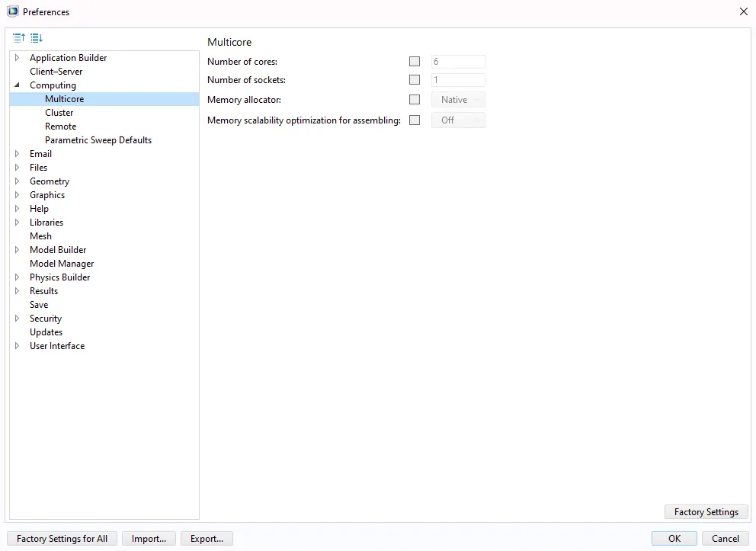
Task: Click the Number of cores input field
Action: [458, 62]
